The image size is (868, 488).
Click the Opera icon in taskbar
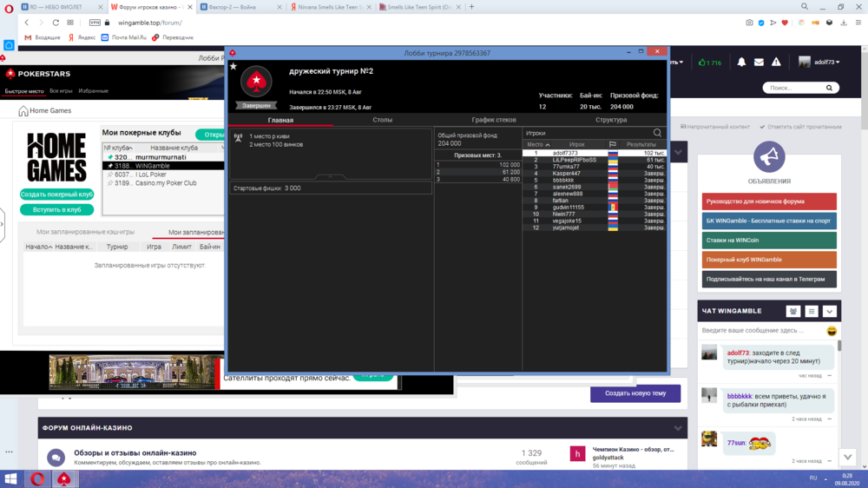[x=38, y=478]
